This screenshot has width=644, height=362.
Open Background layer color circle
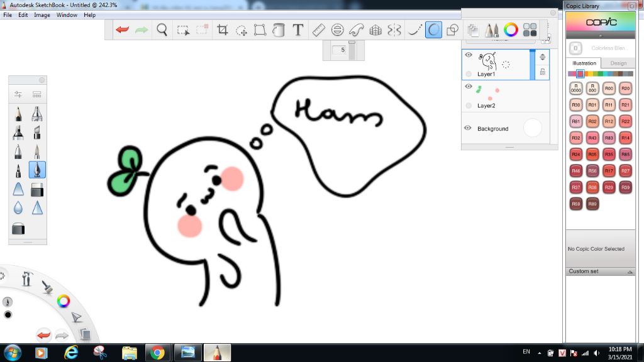pyautogui.click(x=533, y=128)
